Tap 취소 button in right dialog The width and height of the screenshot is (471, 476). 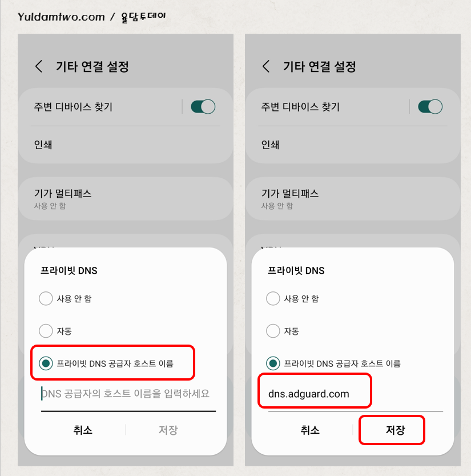[309, 430]
